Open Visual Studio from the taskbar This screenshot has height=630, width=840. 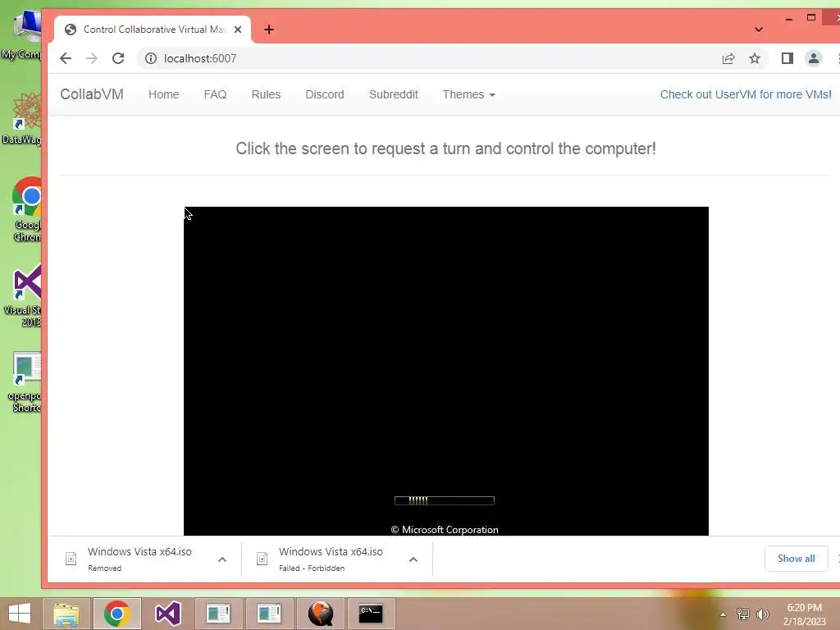pos(167,614)
